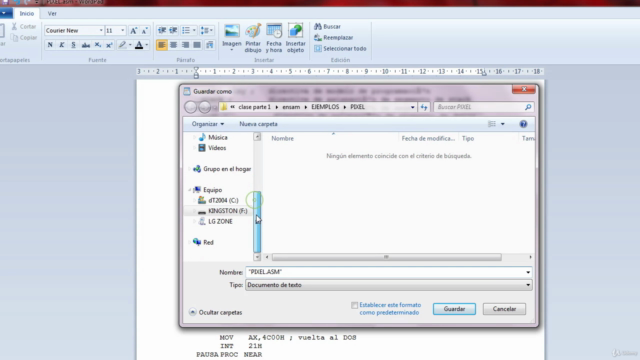Align text left
The image size is (640, 360).
point(162,45)
